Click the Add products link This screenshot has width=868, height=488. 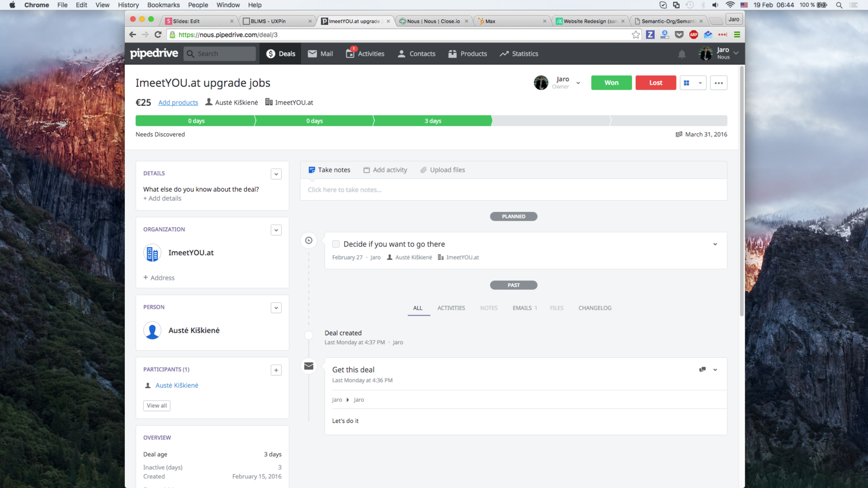(x=178, y=102)
